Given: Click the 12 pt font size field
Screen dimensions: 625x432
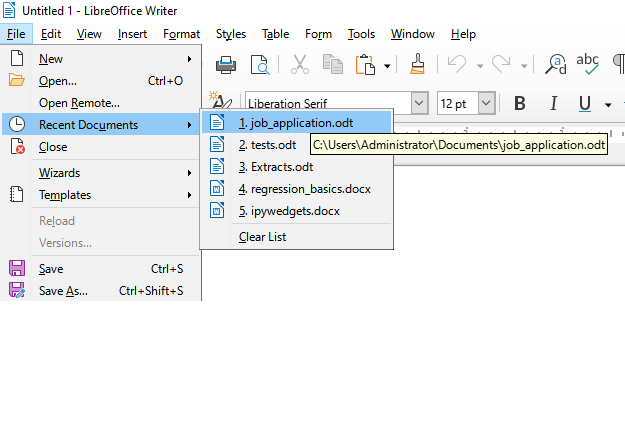Looking at the screenshot, I should [x=458, y=104].
